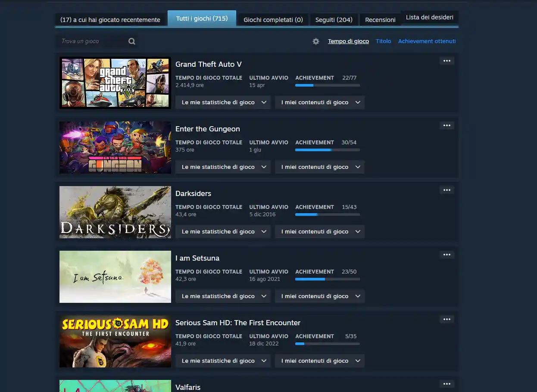Click the '43,4 ore' playtime value

(186, 215)
